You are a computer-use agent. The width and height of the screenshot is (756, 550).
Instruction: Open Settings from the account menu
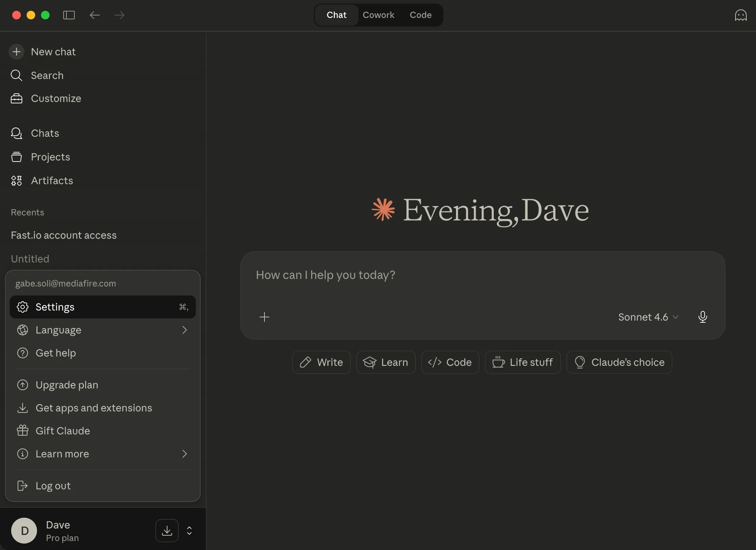point(55,307)
